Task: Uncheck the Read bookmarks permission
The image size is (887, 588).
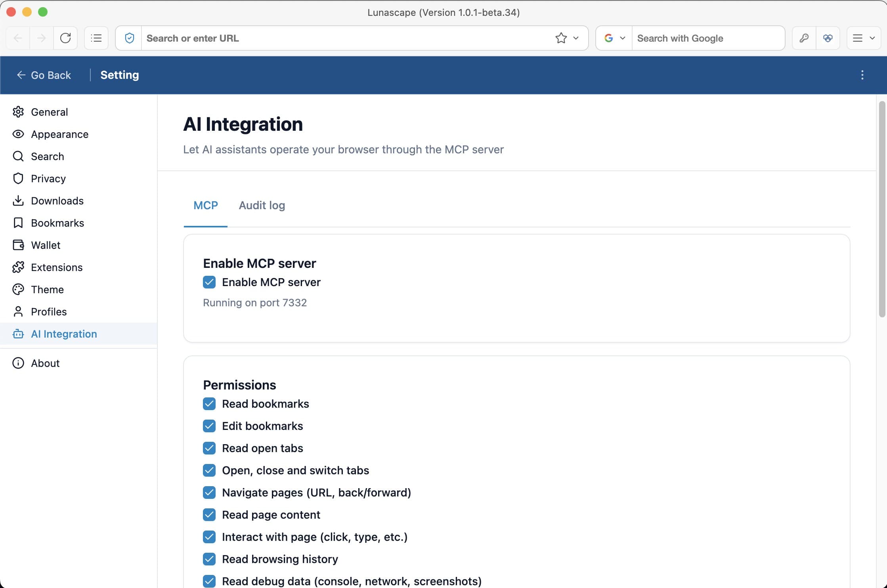Action: click(x=209, y=404)
